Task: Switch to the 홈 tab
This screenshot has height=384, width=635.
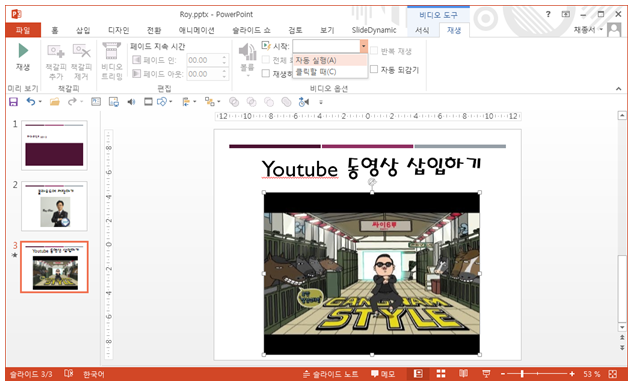Action: point(55,30)
